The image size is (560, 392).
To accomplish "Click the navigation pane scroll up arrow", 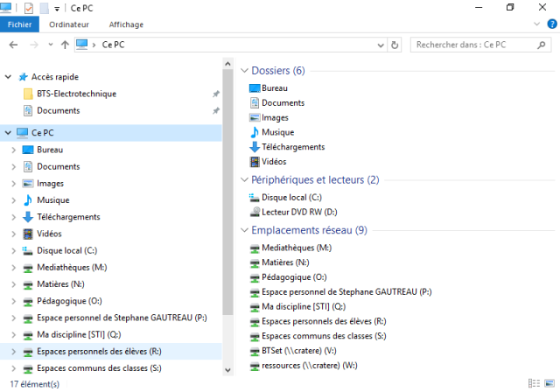I will (x=227, y=64).
